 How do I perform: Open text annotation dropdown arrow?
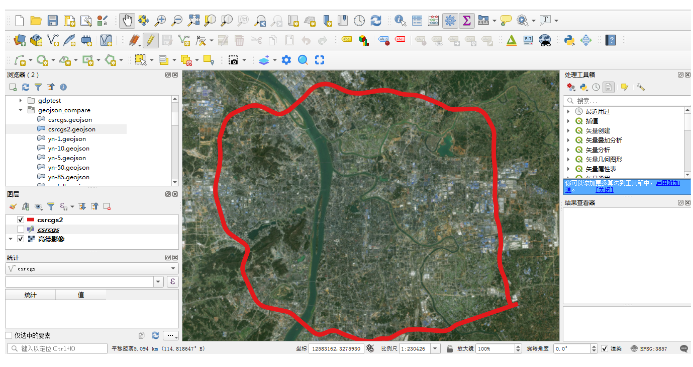pos(556,20)
